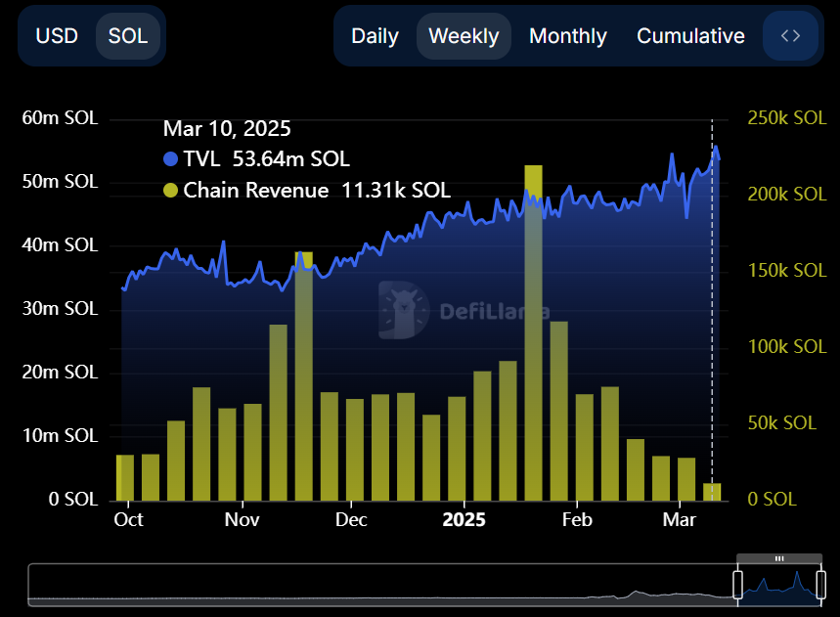Image resolution: width=840 pixels, height=617 pixels.
Task: Click the "Dec" x-axis label
Action: 351,519
